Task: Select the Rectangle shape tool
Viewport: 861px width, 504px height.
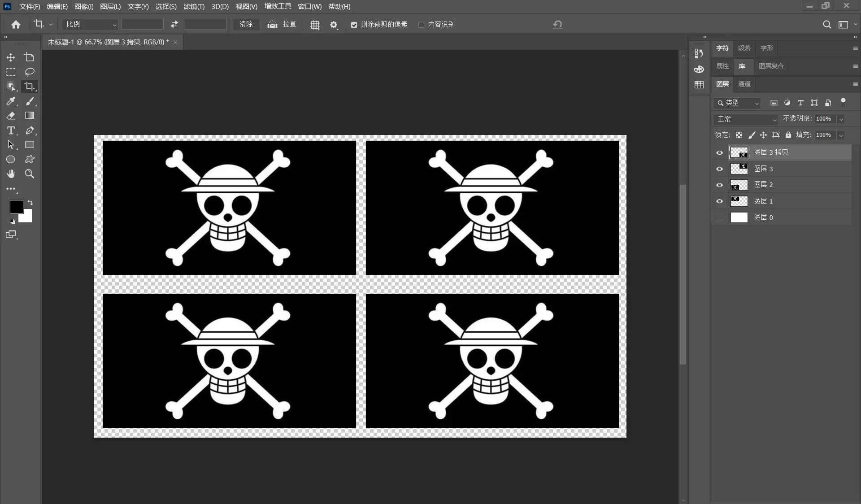Action: pos(30,145)
